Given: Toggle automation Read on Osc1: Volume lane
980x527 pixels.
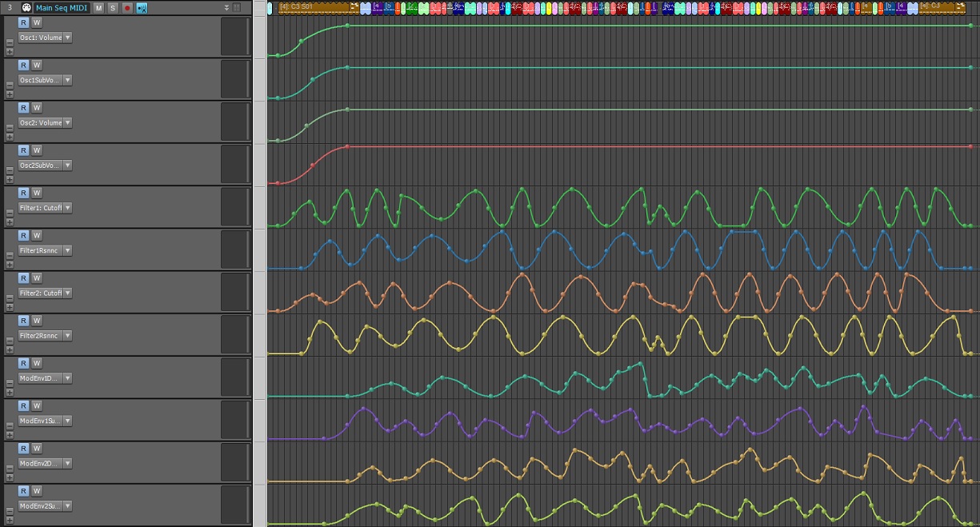Looking at the screenshot, I should tap(23, 22).
